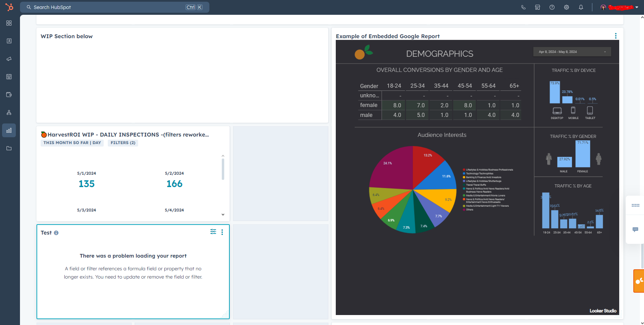Open the chat bubble widget icon
Viewport: 644px width, 325px height.
pyautogui.click(x=635, y=229)
